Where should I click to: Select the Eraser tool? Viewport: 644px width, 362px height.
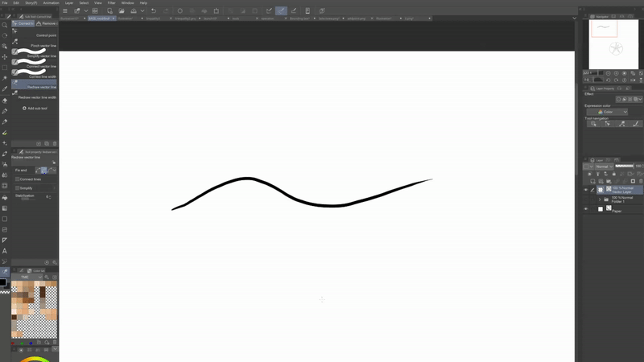click(5, 100)
